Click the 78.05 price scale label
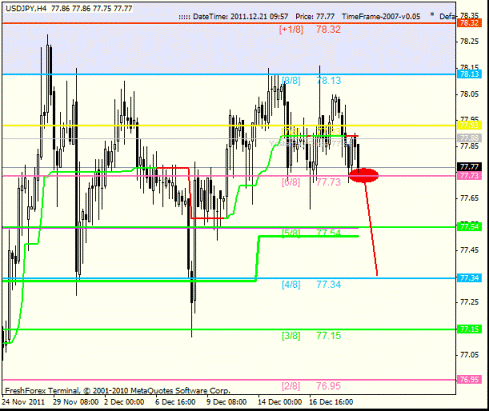489x411 pixels. (469, 94)
